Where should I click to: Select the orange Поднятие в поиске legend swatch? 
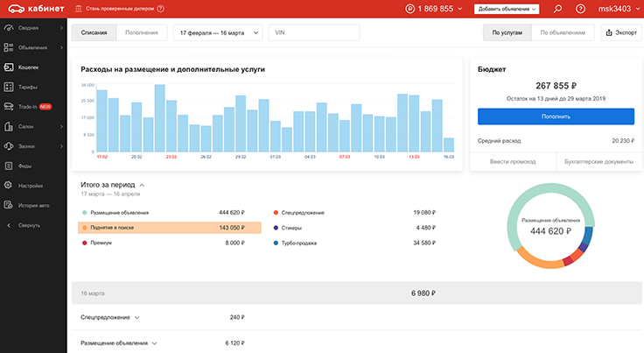(x=85, y=227)
